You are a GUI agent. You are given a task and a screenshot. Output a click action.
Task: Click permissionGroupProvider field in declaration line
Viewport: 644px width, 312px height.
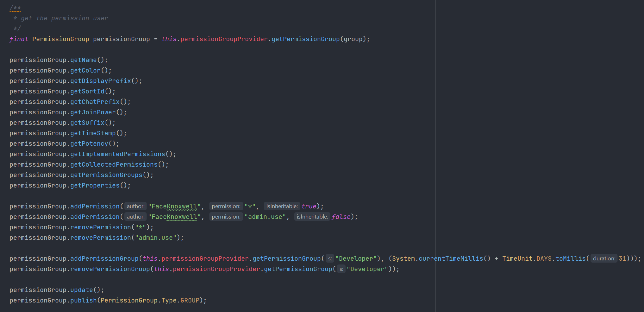tap(224, 39)
